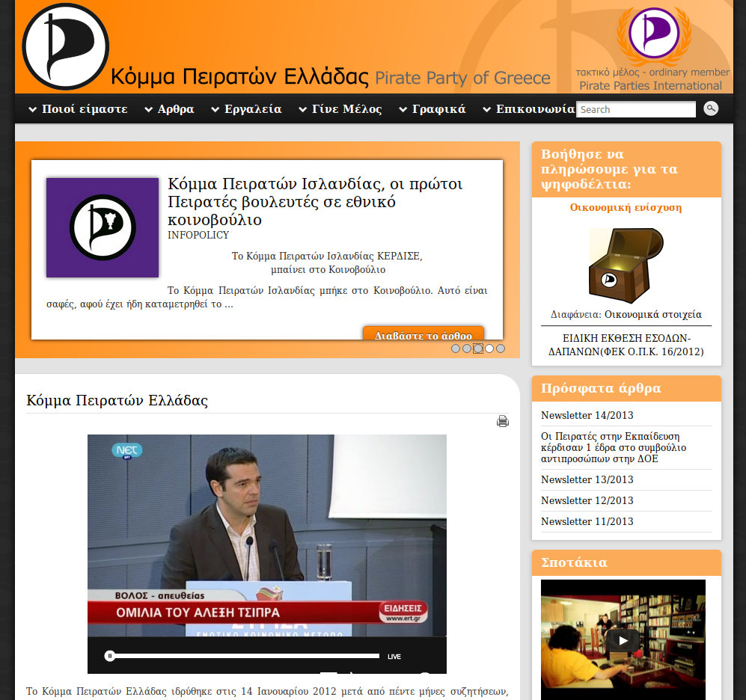Open Newsletter 13/2013 article
This screenshot has width=746, height=700.
pyautogui.click(x=587, y=479)
